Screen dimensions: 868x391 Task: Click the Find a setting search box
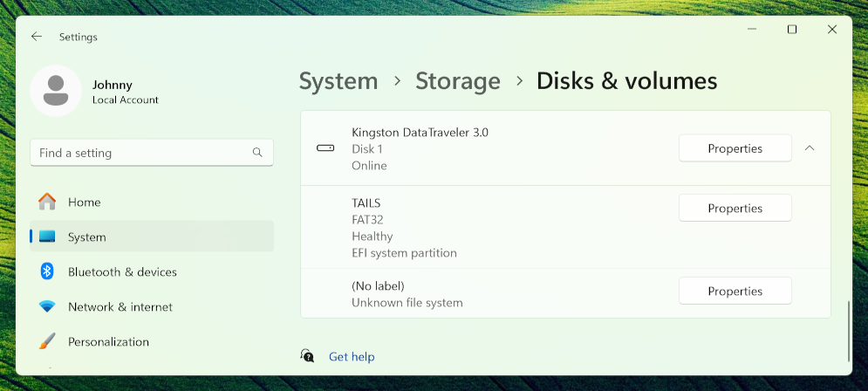pyautogui.click(x=140, y=153)
